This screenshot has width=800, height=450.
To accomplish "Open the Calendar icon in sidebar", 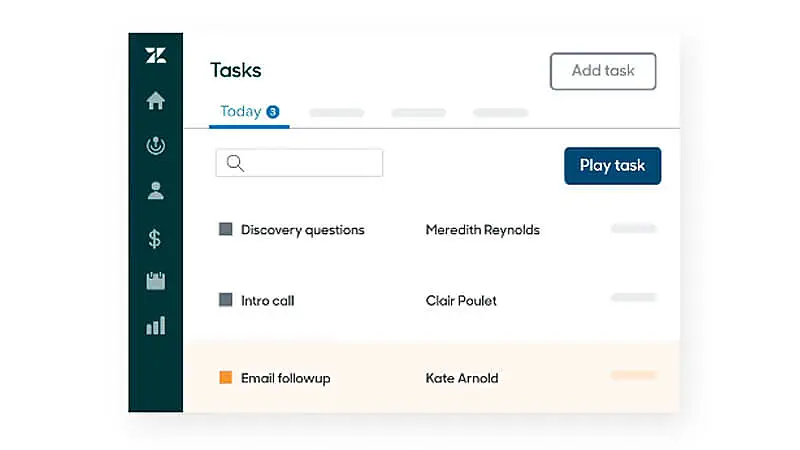I will pos(155,281).
